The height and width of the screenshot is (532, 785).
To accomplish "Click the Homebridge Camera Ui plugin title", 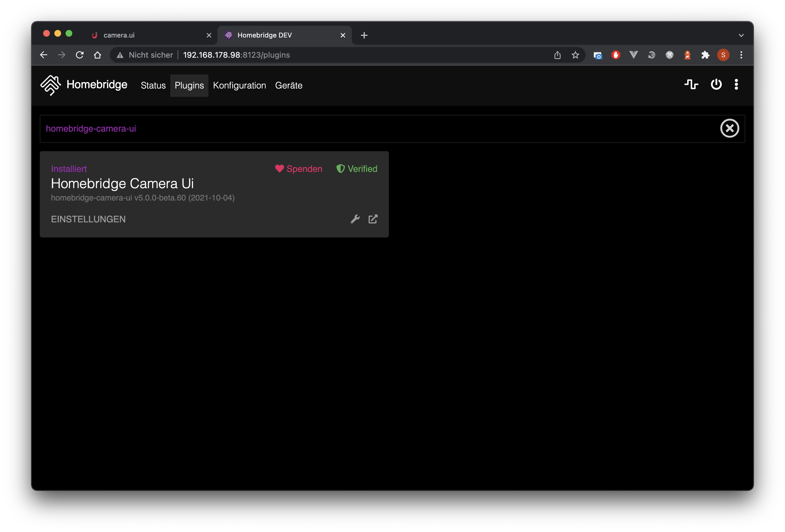I will (122, 183).
